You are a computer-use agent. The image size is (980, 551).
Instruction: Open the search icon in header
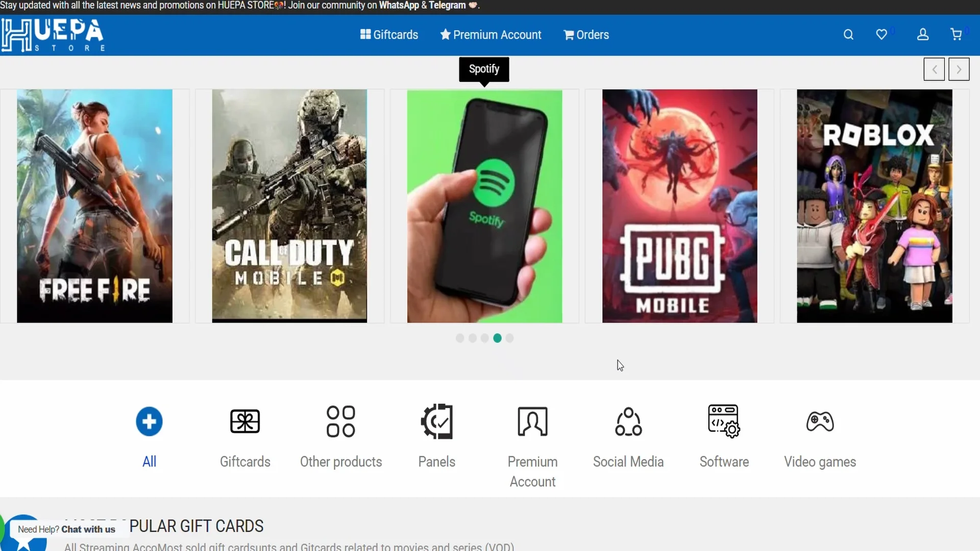[849, 34]
